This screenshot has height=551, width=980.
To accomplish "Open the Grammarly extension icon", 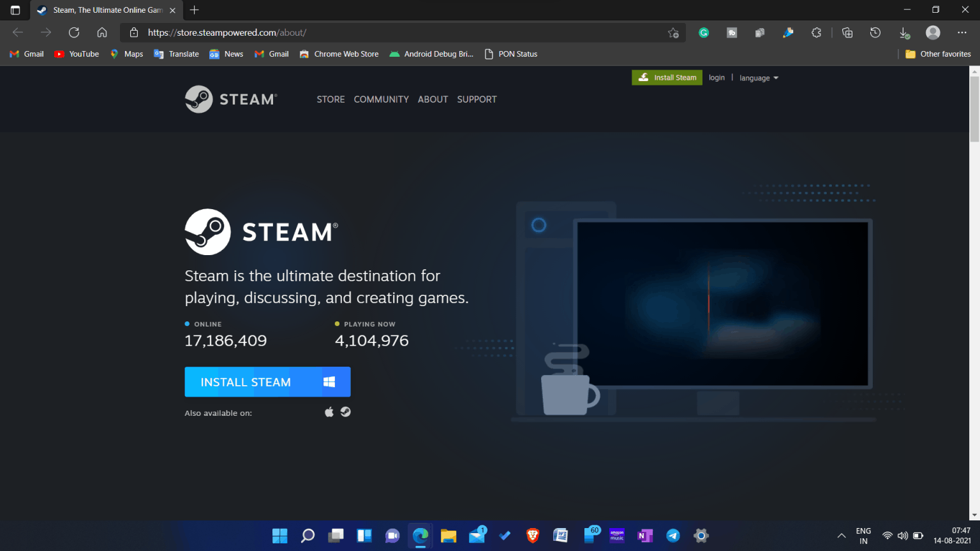I will coord(704,33).
